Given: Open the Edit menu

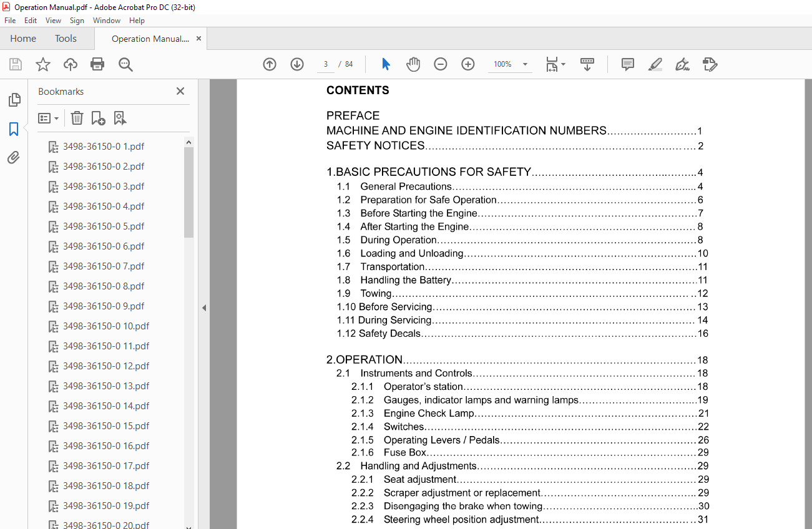Looking at the screenshot, I should tap(31, 21).
